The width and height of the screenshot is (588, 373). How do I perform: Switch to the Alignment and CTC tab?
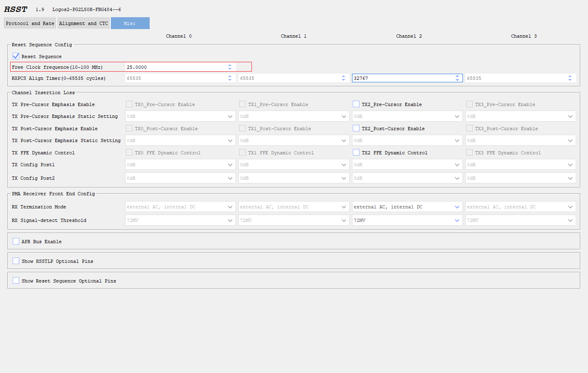coord(83,23)
